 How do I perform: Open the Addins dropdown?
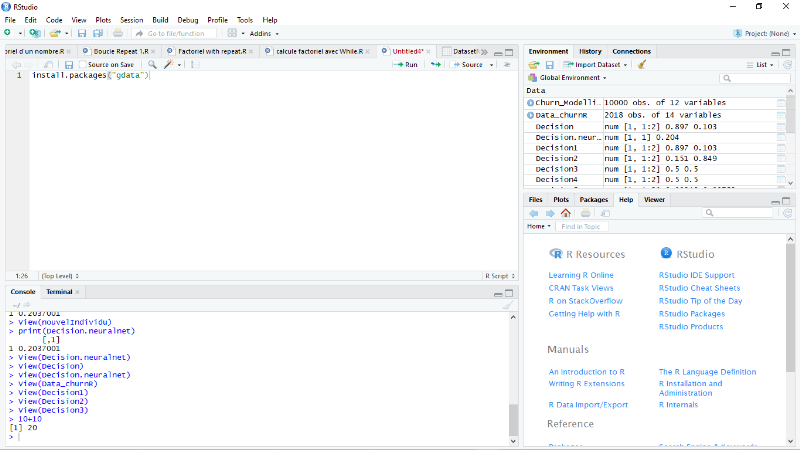(x=264, y=33)
